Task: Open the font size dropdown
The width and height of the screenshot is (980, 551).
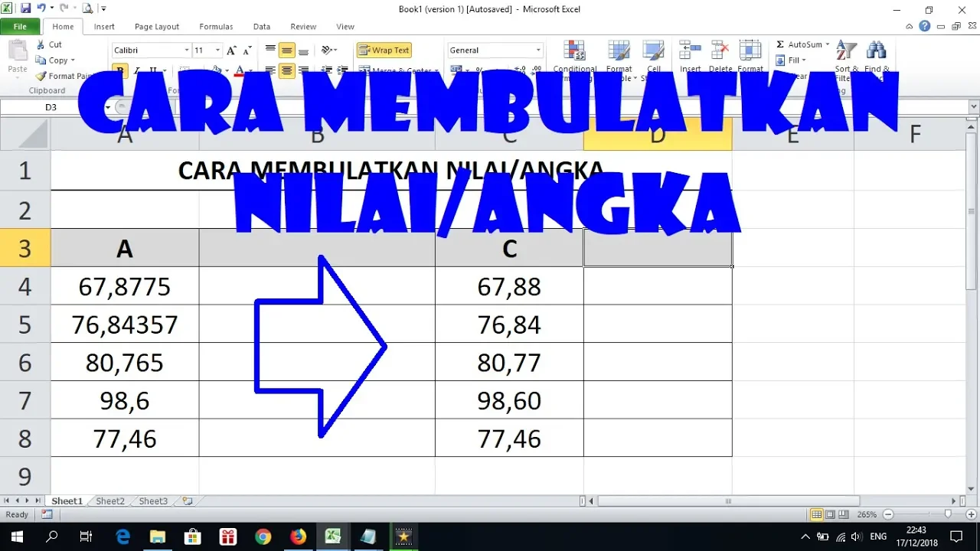Action: point(217,51)
